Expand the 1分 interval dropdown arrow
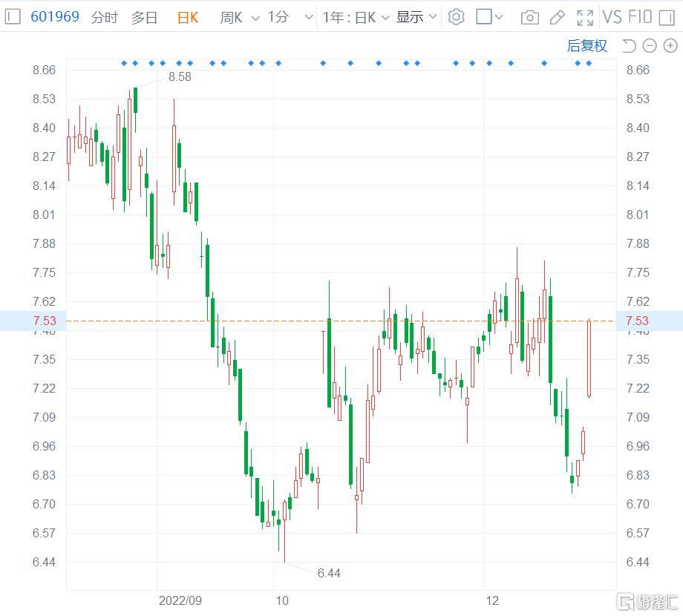Image resolution: width=683 pixels, height=616 pixels. click(308, 17)
